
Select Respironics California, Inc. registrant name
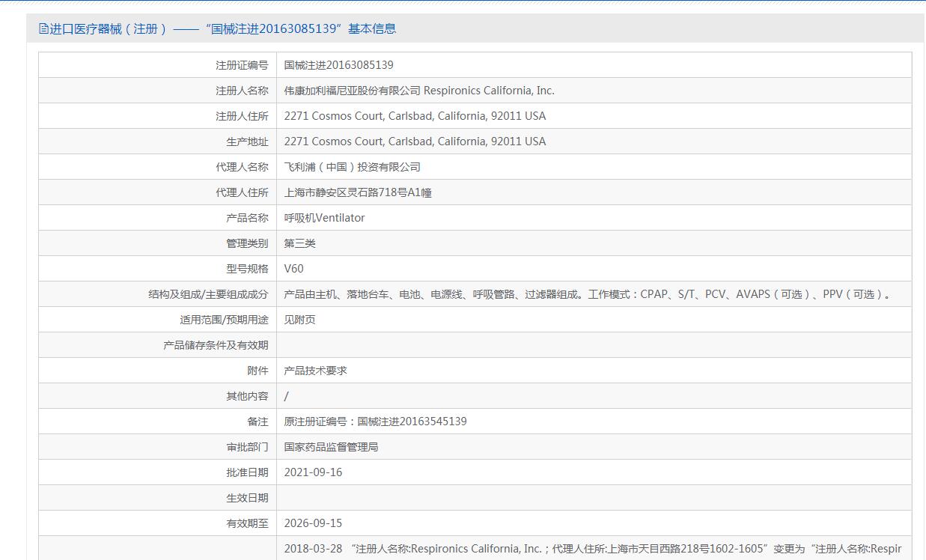tap(419, 91)
